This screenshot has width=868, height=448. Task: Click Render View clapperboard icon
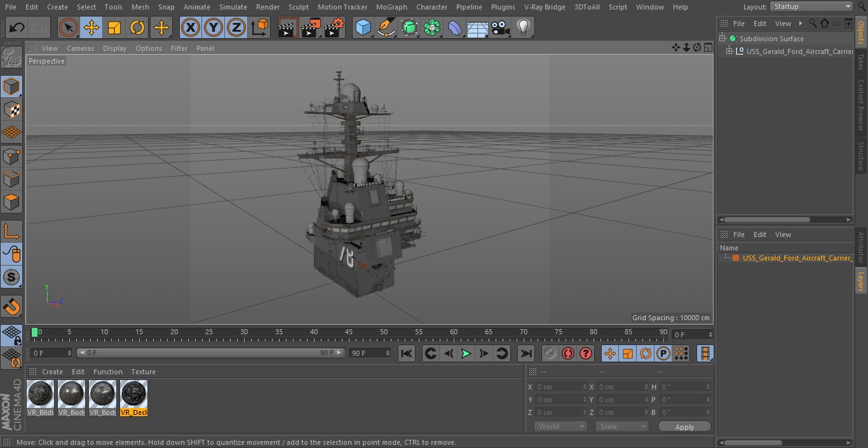coord(288,27)
